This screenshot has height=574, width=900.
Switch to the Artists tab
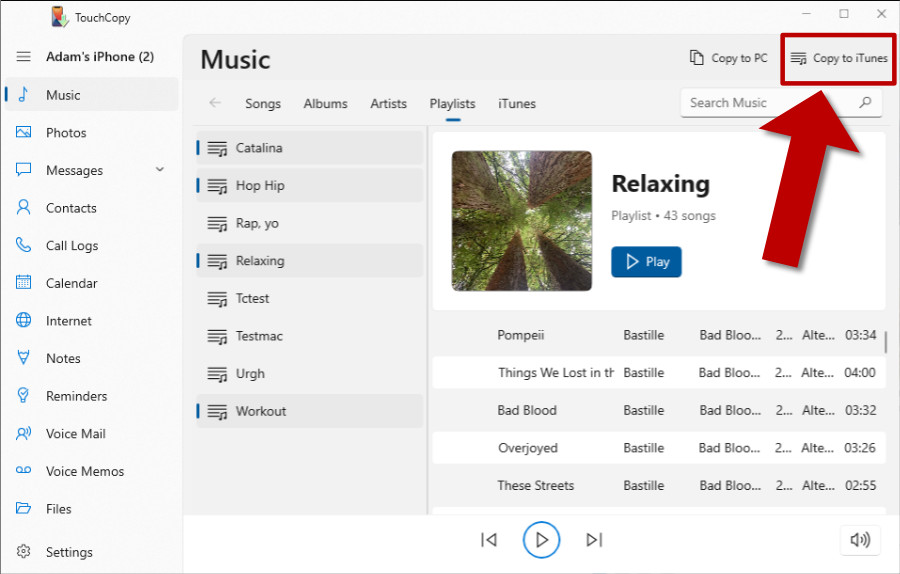pos(389,104)
